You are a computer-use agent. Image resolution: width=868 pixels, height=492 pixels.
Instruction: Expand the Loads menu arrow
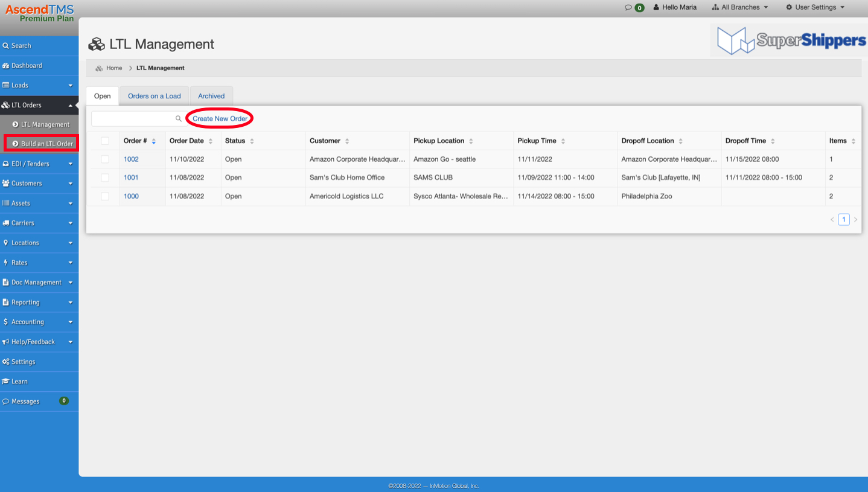click(71, 86)
